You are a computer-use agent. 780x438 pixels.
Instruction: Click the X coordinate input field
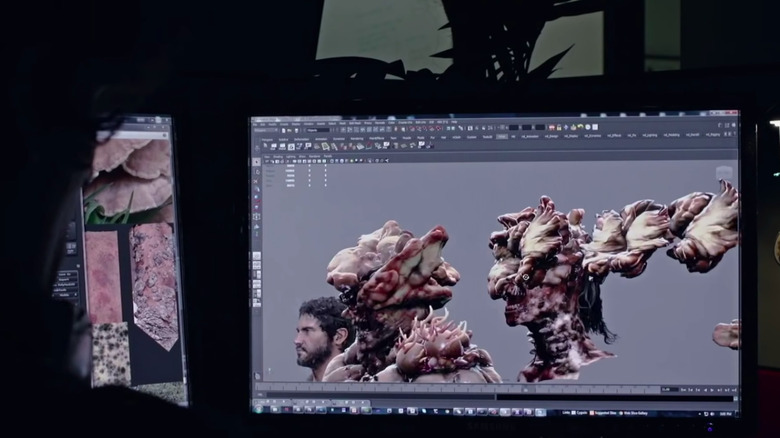514,127
